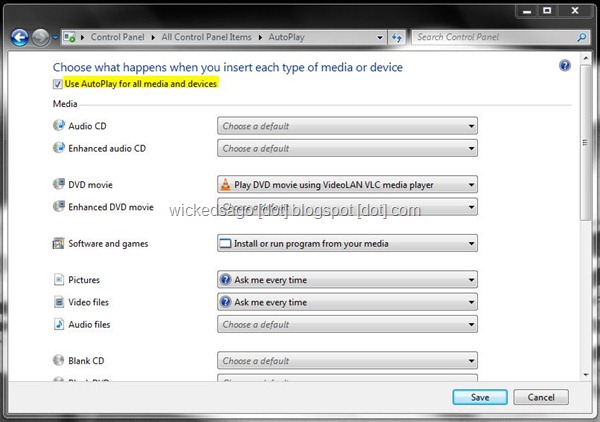Close the AutoPlay window

pos(574,11)
